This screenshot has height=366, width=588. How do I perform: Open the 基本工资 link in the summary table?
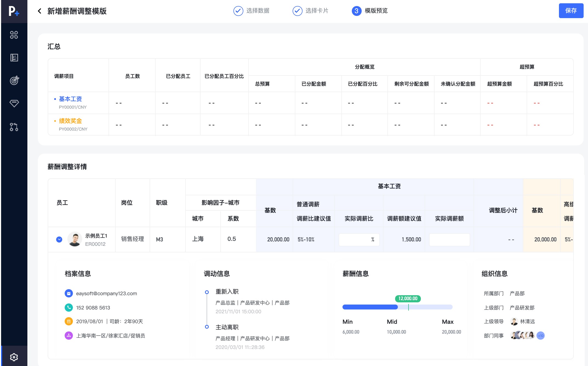tap(70, 99)
